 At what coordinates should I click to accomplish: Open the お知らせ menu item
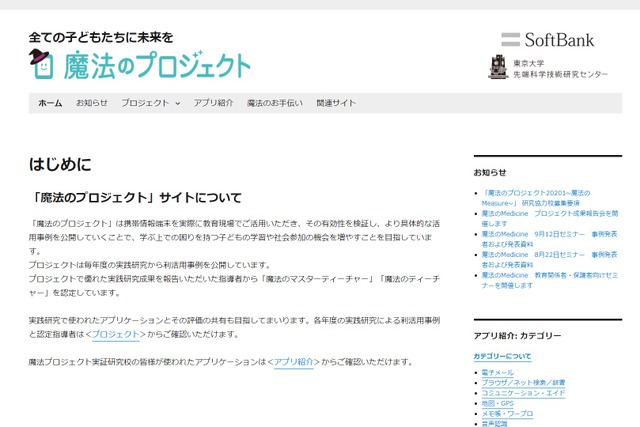[92, 103]
